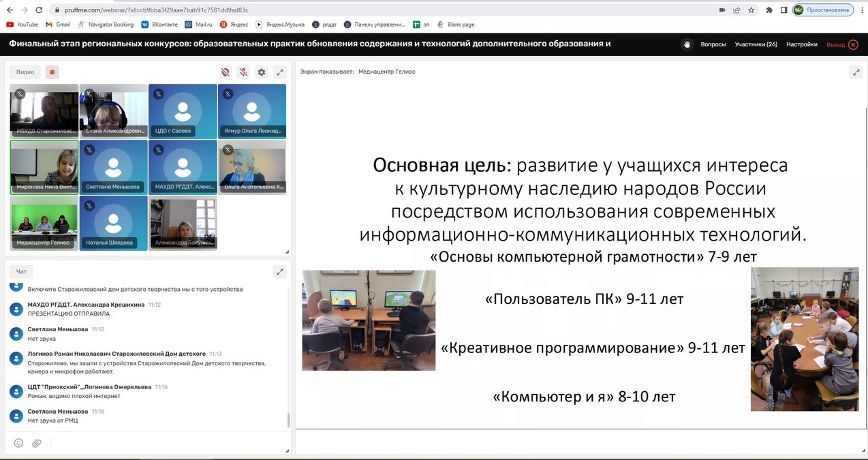Click the red record button
868x460 pixels.
(x=52, y=72)
